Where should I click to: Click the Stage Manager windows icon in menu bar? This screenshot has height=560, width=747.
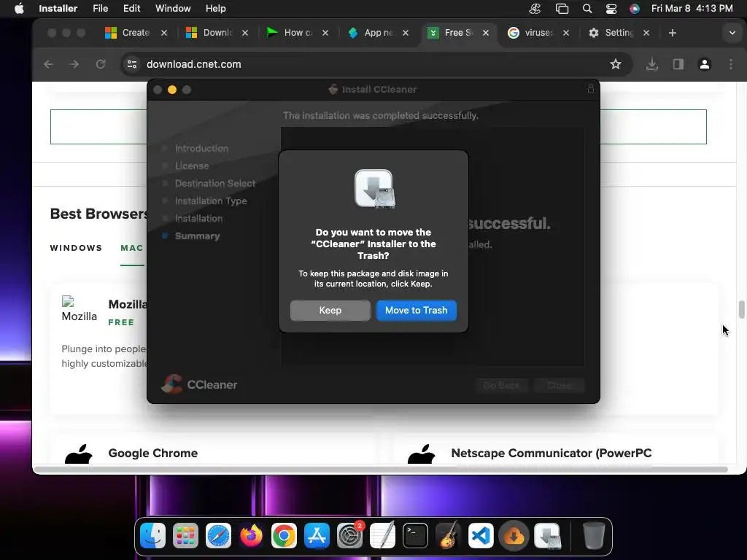coord(562,9)
